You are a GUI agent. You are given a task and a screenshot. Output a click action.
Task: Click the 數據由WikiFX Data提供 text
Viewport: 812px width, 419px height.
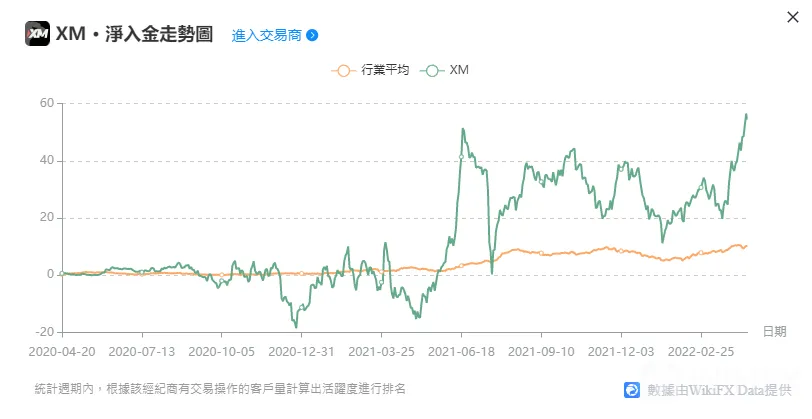pyautogui.click(x=719, y=390)
